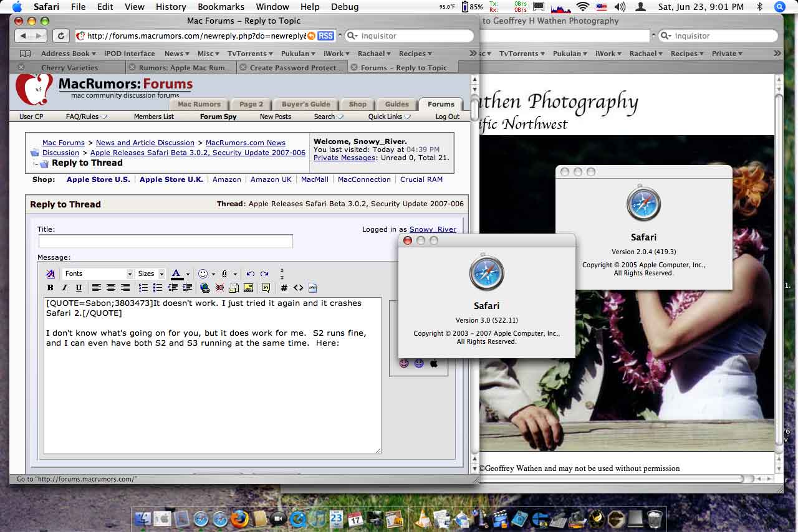798x532 pixels.
Task: Open the Private Messages link
Action: (344, 158)
